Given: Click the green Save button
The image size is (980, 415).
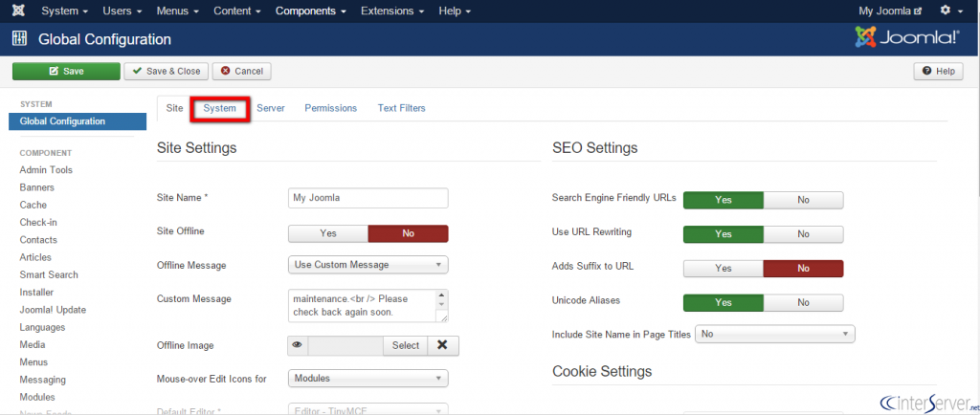Looking at the screenshot, I should coord(66,71).
